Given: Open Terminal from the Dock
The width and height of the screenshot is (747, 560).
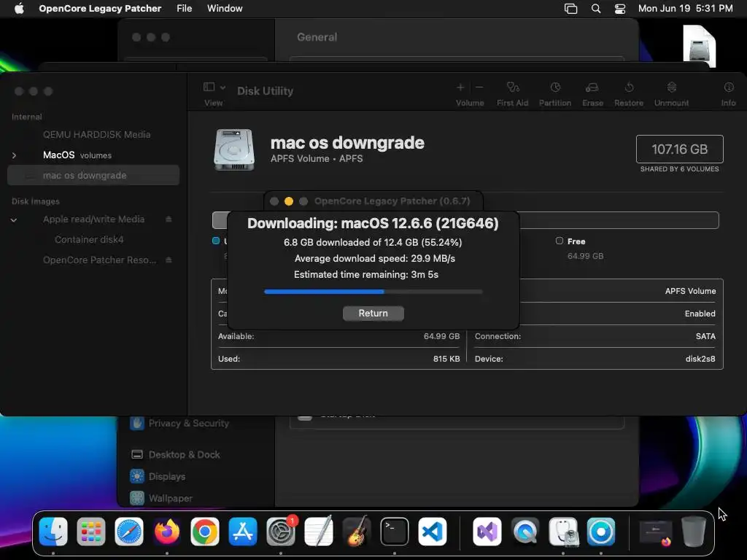Looking at the screenshot, I should 395,532.
